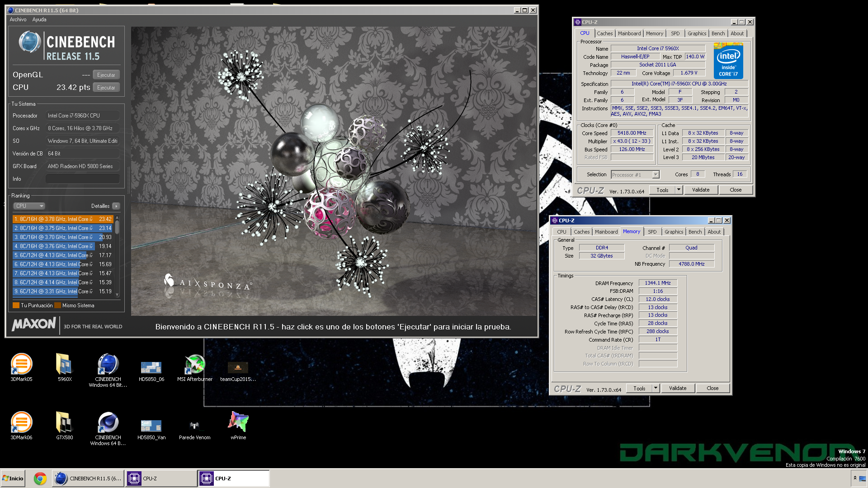868x488 pixels.
Task: Click Tools button in top CPU-Z
Action: [x=662, y=190]
